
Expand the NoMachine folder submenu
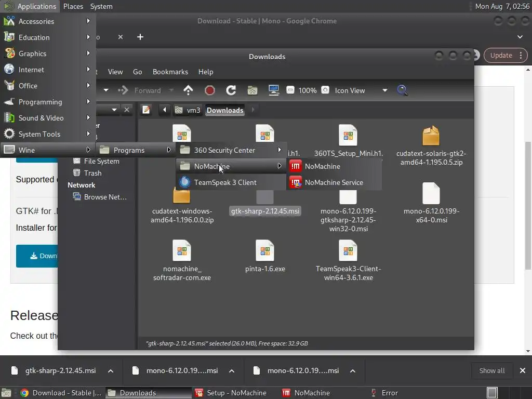(231, 166)
